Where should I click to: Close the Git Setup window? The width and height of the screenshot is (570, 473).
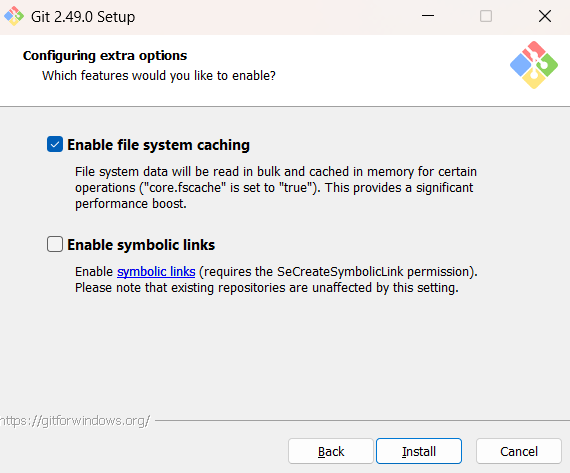(545, 16)
